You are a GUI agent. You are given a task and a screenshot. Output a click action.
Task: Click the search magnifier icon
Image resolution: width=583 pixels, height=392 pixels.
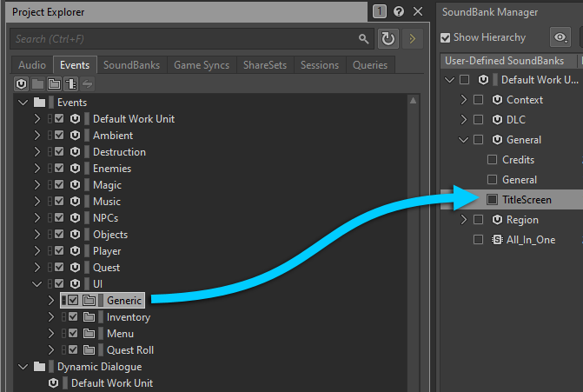pos(364,39)
